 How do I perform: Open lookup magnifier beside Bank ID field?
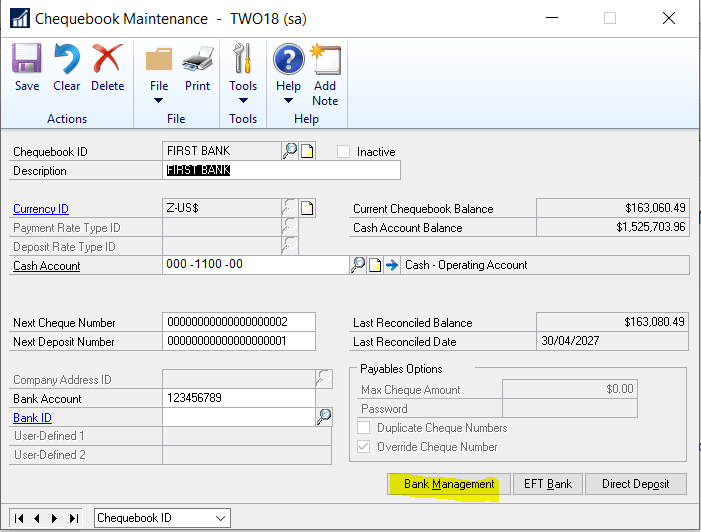pos(324,417)
